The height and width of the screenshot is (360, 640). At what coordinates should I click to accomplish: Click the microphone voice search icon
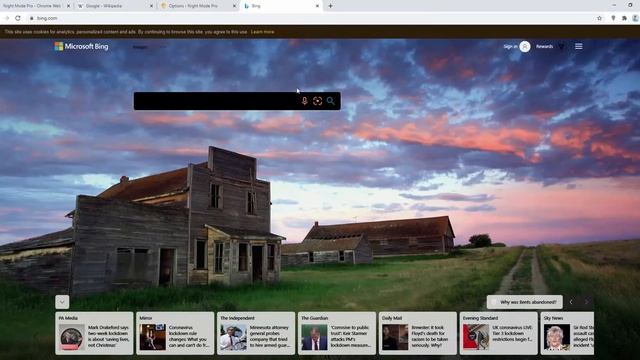pyautogui.click(x=304, y=101)
